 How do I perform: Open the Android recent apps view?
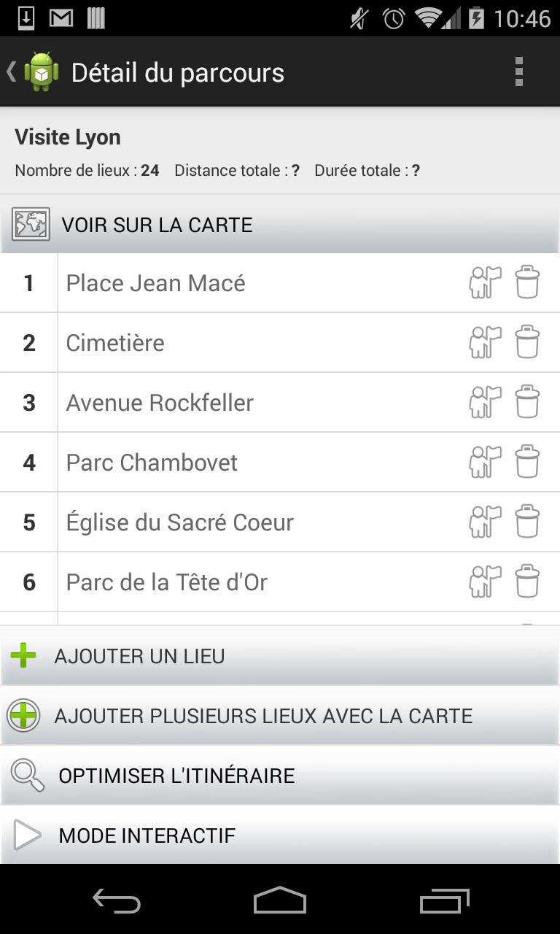tap(445, 901)
